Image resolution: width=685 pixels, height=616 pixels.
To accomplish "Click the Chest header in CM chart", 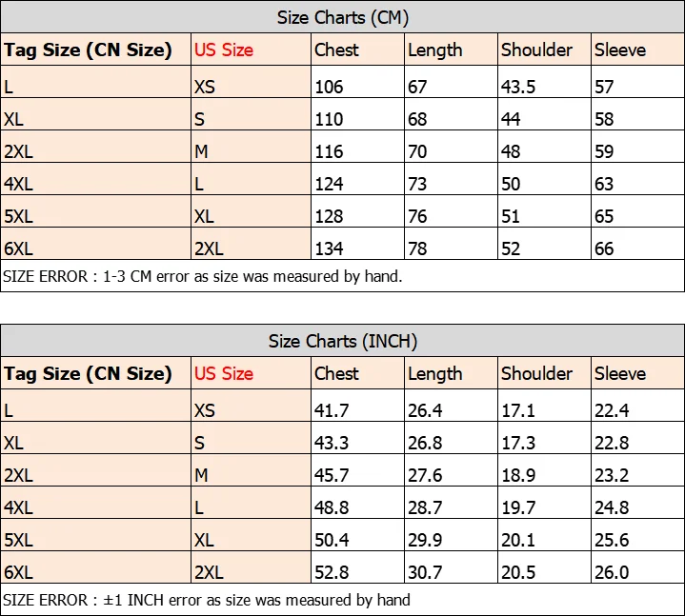I will (x=336, y=50).
